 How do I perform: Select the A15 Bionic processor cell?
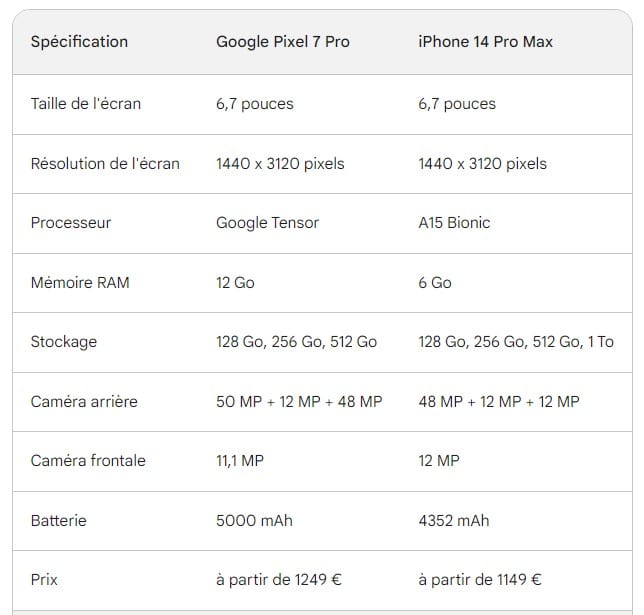pos(454,223)
